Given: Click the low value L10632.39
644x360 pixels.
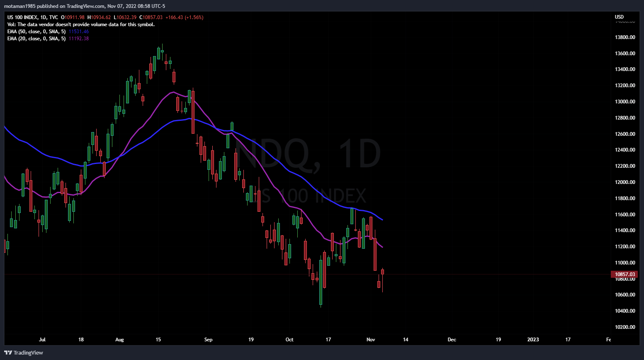Looking at the screenshot, I should click(125, 17).
